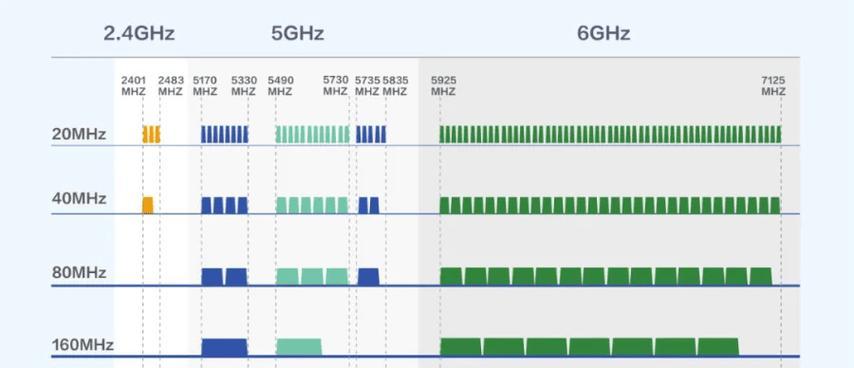
Task: Select the 5170 MHZ frequency label
Action: [205, 86]
